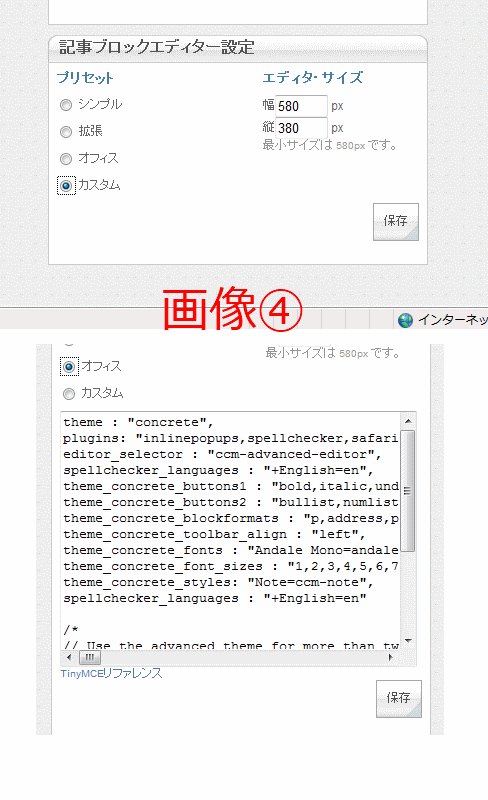Click the internet zone globe icon
The width and height of the screenshot is (488, 800).
coord(406,320)
